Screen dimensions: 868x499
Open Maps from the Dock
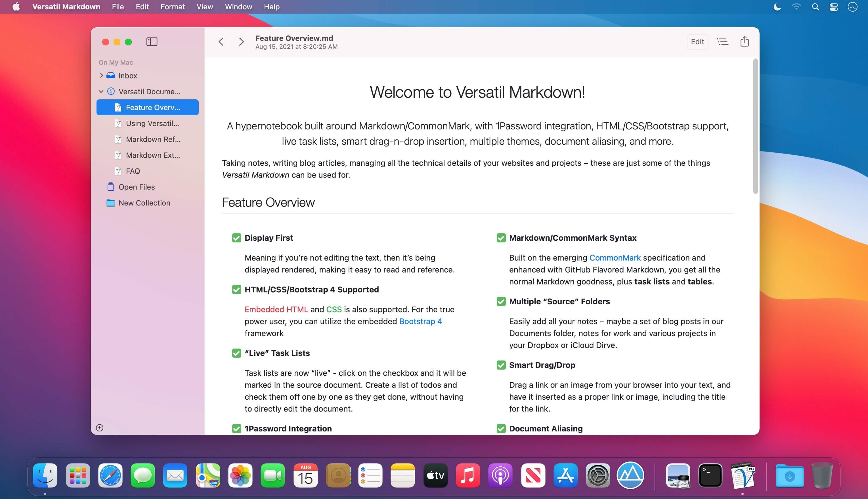pos(208,475)
